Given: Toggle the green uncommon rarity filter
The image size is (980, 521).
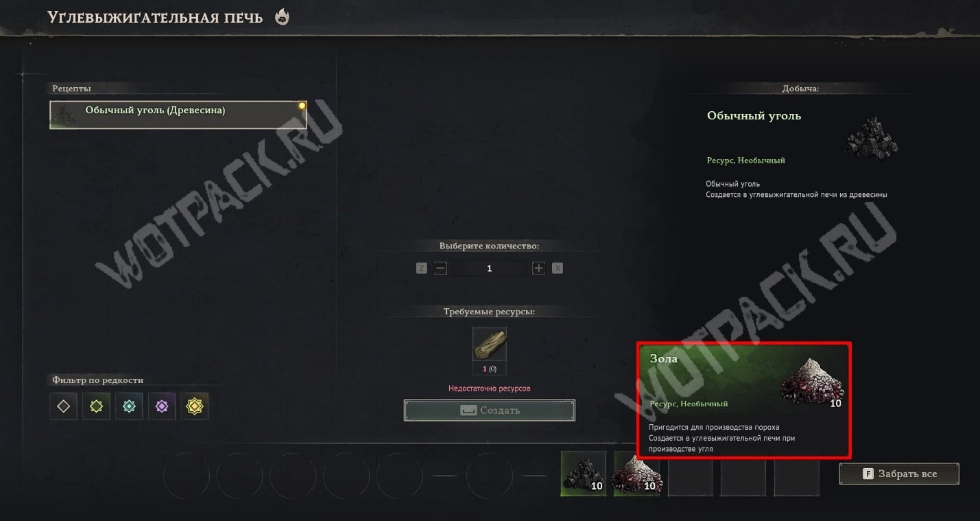Looking at the screenshot, I should click(x=96, y=406).
